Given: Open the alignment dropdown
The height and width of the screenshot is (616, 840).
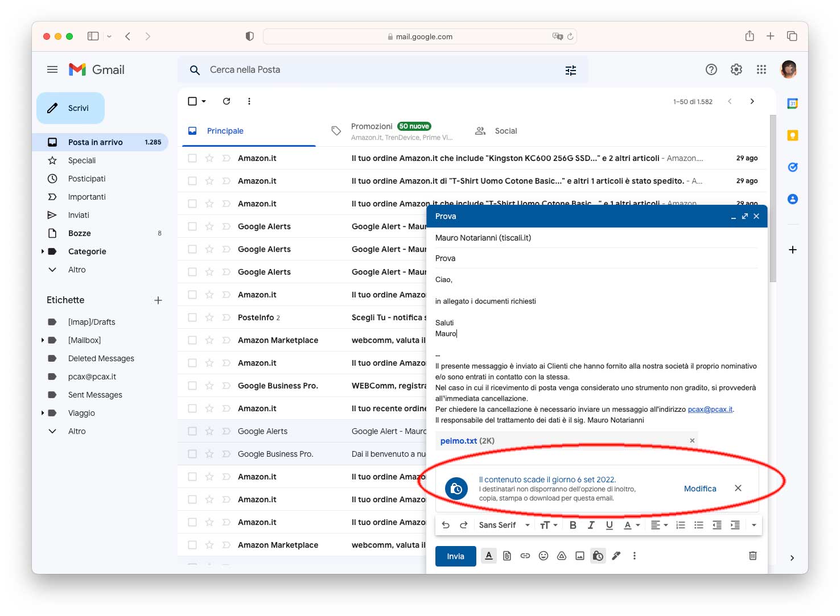Looking at the screenshot, I should coord(659,525).
